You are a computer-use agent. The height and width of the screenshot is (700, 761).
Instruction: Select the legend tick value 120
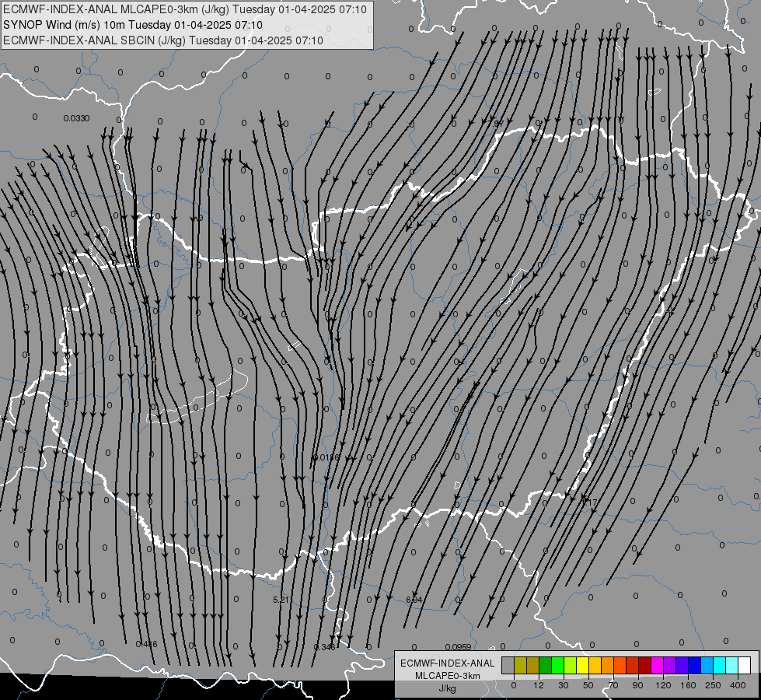click(662, 685)
